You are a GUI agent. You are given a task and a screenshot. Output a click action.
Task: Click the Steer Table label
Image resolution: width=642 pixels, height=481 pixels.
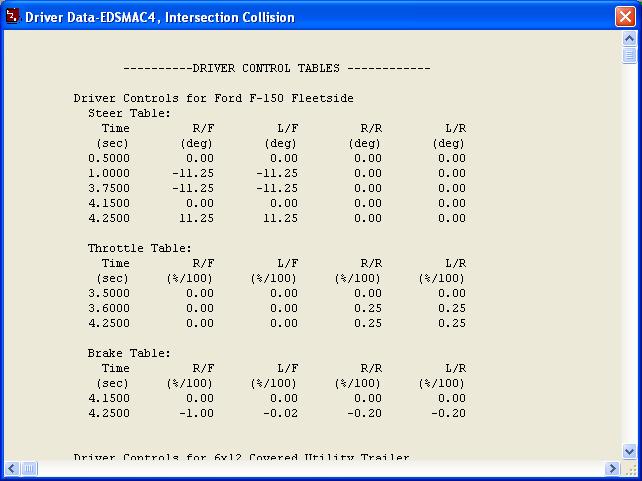pyautogui.click(x=129, y=113)
